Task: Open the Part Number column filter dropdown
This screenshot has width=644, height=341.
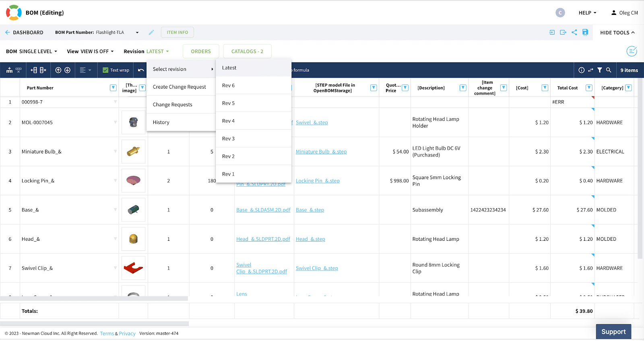Action: [113, 88]
